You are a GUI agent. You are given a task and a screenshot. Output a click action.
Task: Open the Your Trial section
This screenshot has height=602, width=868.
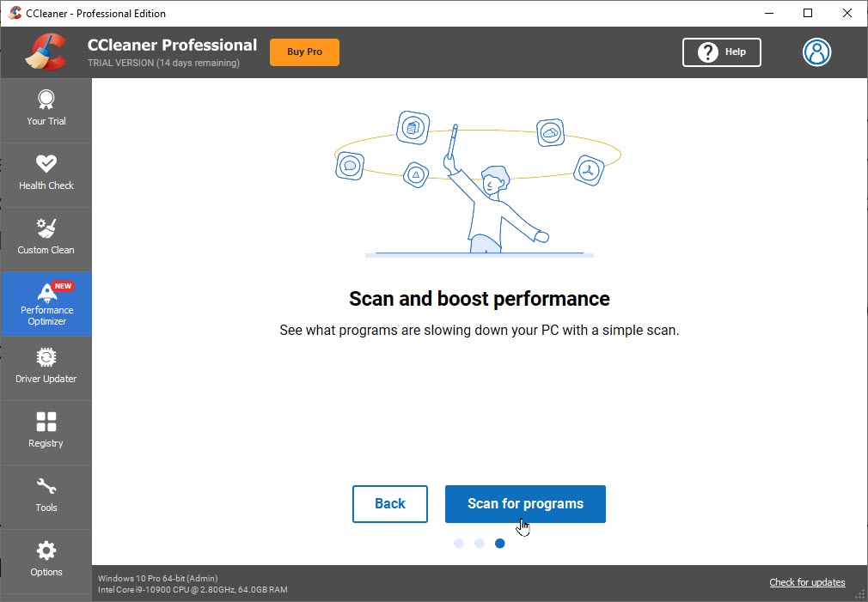coord(46,110)
